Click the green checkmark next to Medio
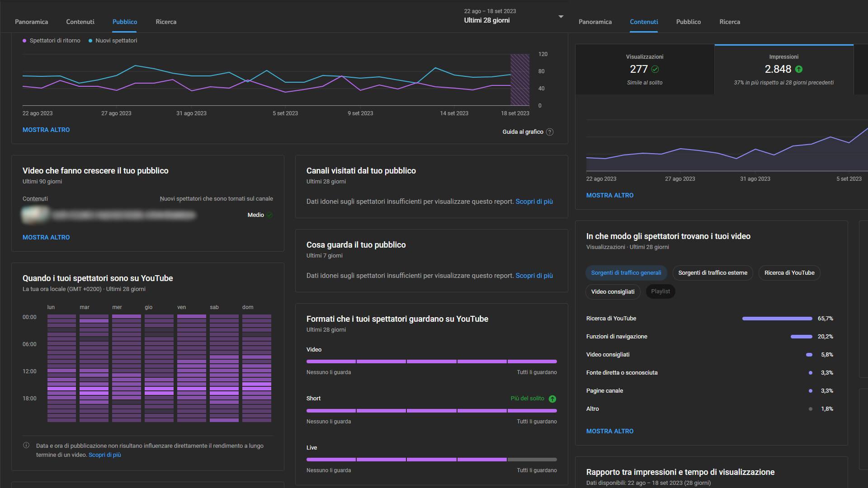The width and height of the screenshot is (868, 488). (x=270, y=215)
